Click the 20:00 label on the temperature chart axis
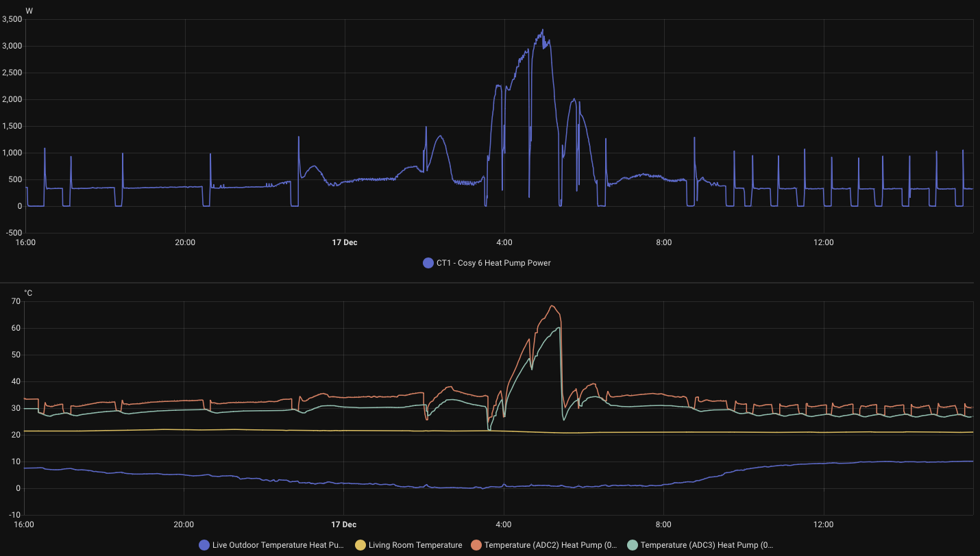Viewport: 980px width, 556px height. [x=184, y=525]
